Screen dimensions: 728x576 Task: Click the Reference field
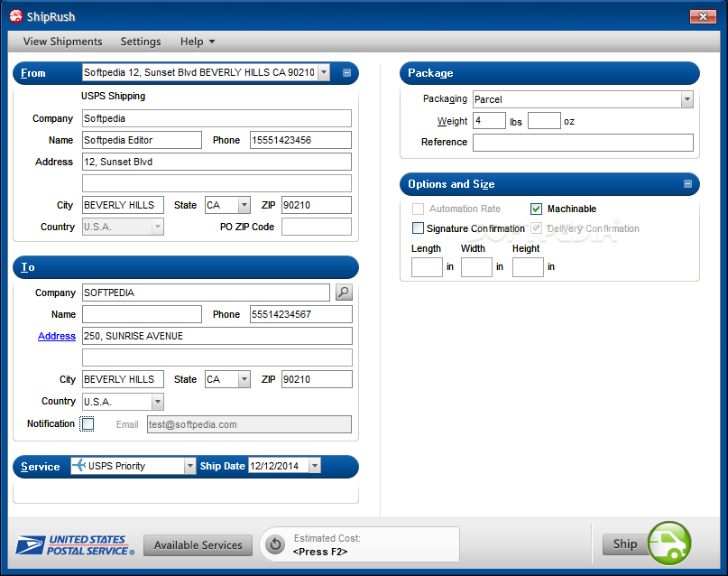point(583,142)
